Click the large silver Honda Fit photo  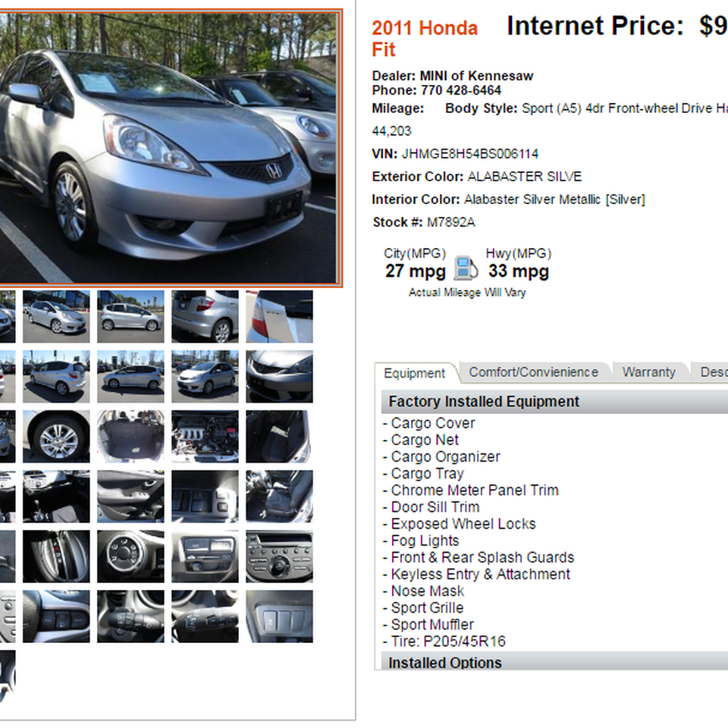(x=168, y=148)
